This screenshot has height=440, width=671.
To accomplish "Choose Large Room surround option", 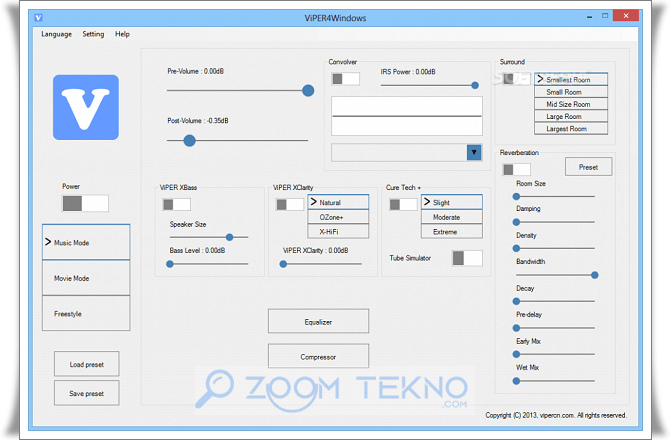I will click(571, 116).
